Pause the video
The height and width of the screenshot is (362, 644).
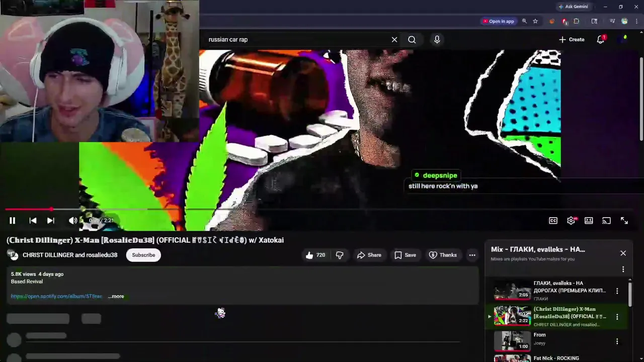12,221
